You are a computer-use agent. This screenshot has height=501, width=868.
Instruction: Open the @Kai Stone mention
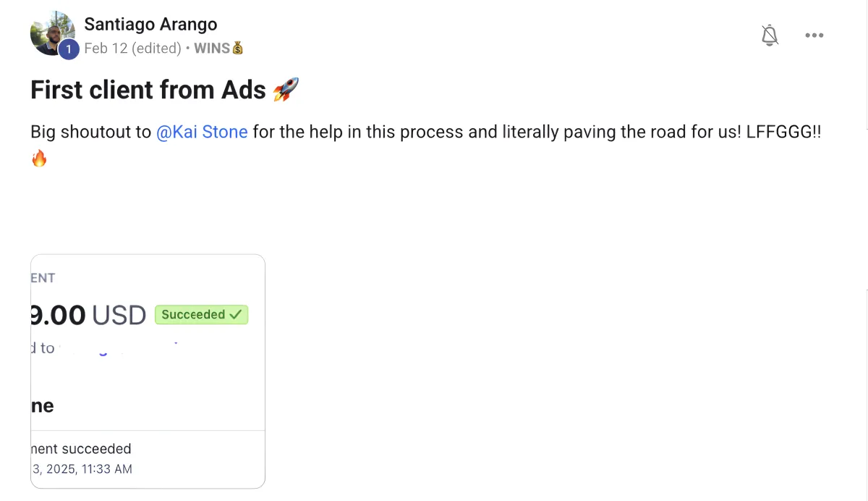(x=202, y=132)
